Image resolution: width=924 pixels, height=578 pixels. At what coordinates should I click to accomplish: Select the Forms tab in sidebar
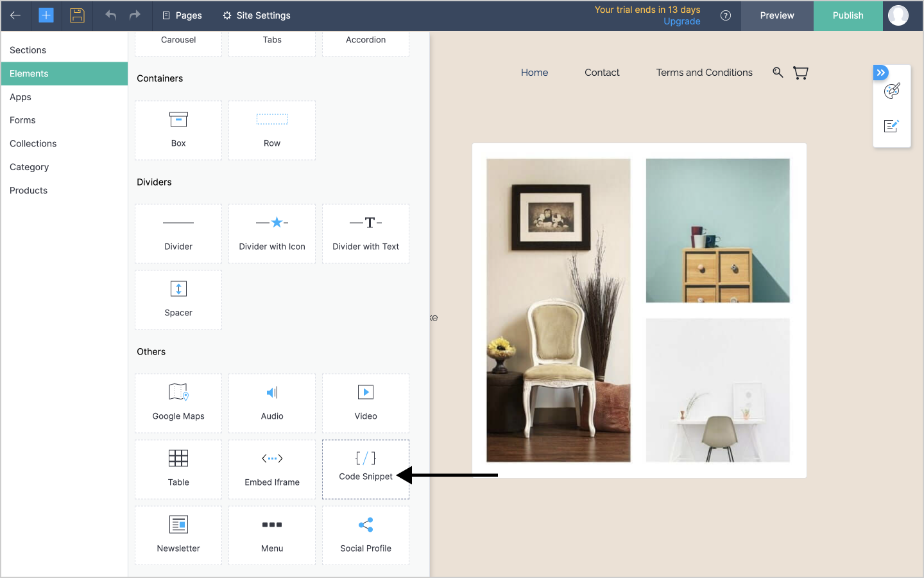click(x=64, y=120)
